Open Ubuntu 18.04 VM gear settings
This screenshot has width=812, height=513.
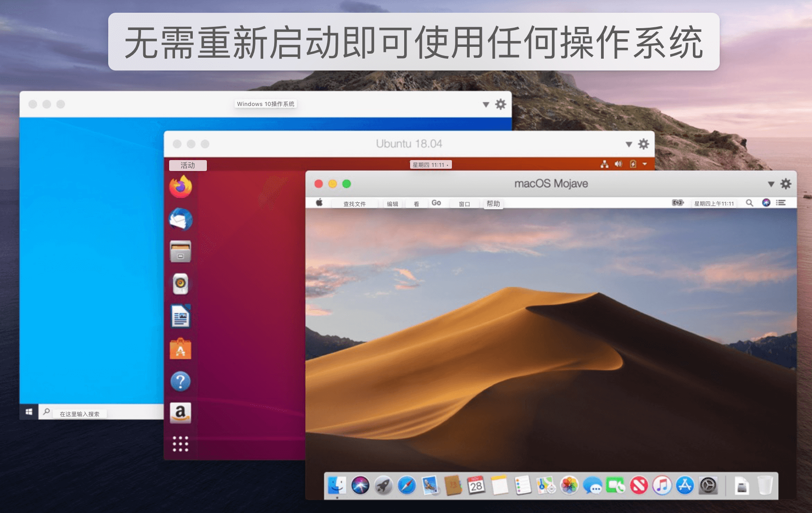click(643, 144)
